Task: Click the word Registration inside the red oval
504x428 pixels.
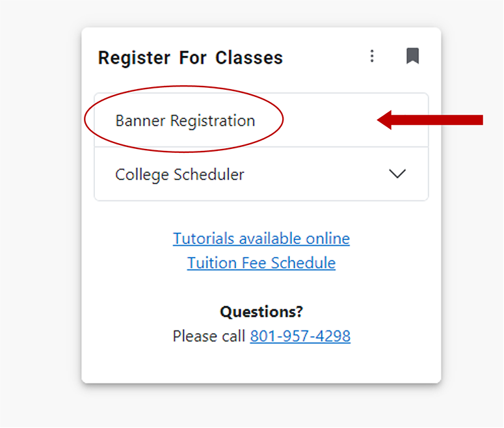Action: (213, 121)
